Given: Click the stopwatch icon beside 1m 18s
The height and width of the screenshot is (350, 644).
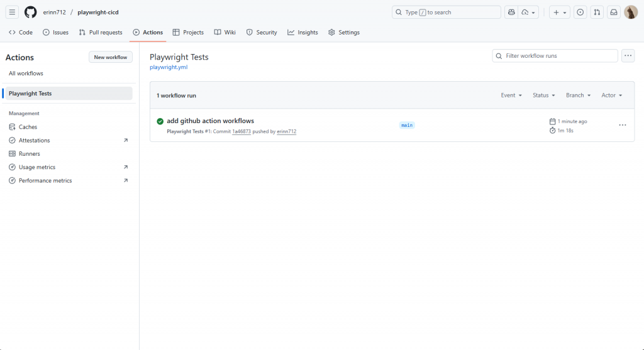Looking at the screenshot, I should pyautogui.click(x=552, y=131).
